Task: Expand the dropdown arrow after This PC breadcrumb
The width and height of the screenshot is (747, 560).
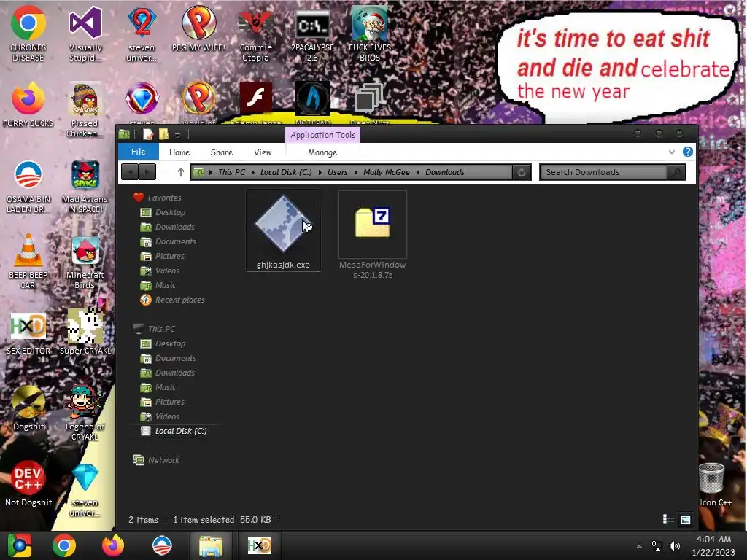Action: (x=253, y=172)
